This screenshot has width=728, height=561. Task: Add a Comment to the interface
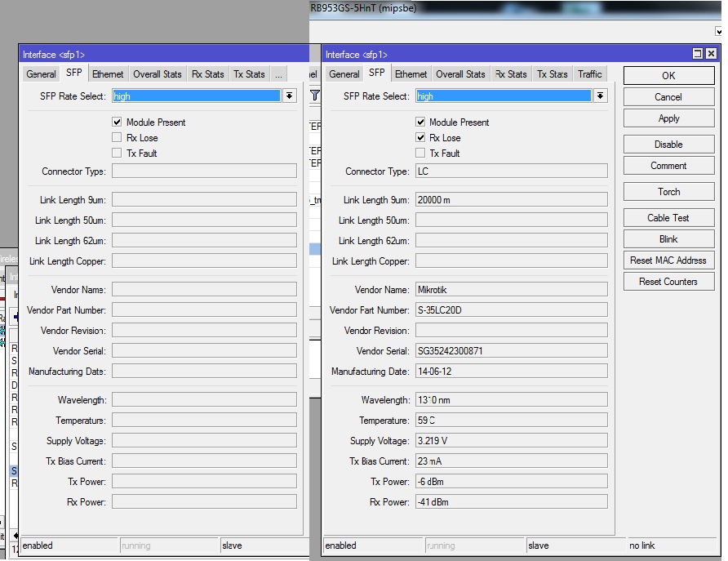pos(668,166)
